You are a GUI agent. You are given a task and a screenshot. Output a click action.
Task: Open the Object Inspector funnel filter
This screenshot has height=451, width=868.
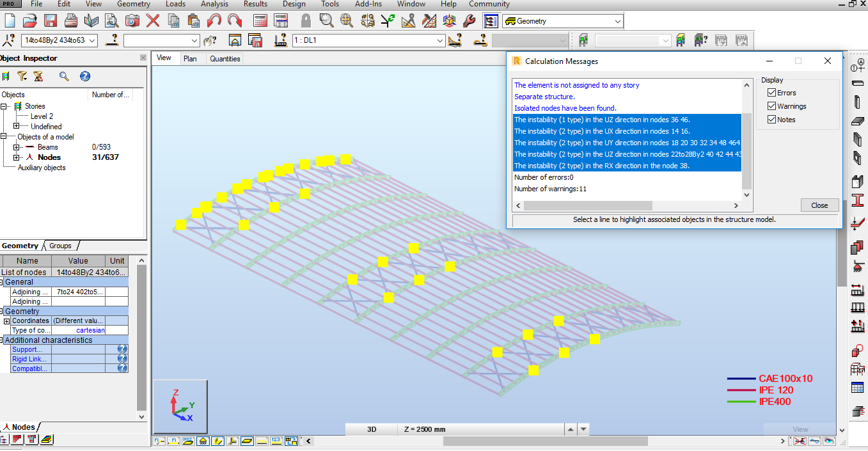22,76
